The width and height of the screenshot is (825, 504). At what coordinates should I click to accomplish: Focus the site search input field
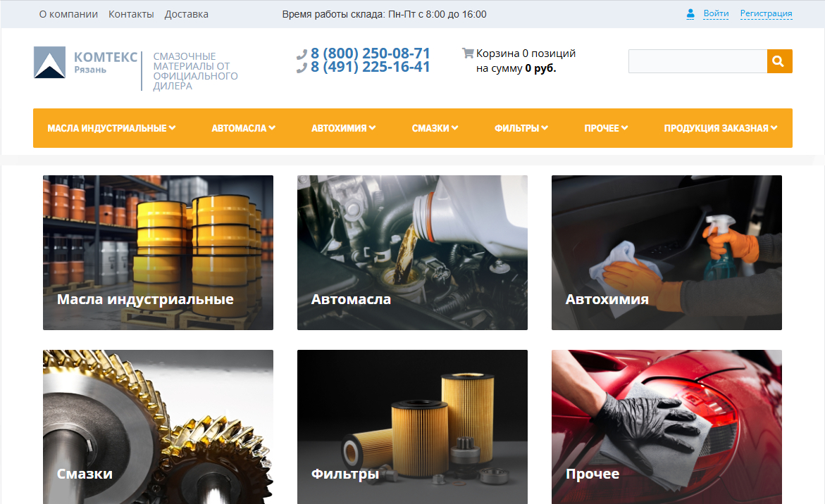697,61
